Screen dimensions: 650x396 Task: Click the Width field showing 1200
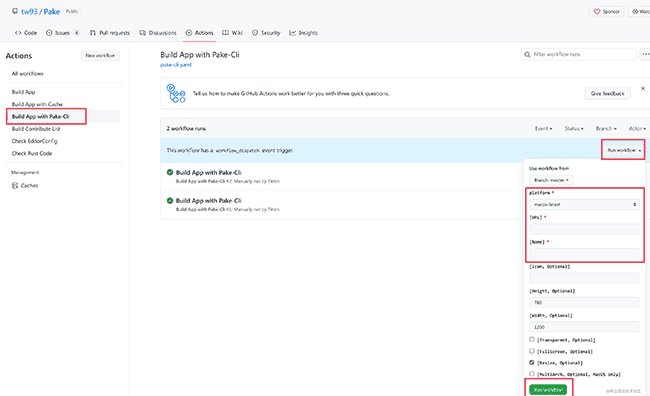584,327
